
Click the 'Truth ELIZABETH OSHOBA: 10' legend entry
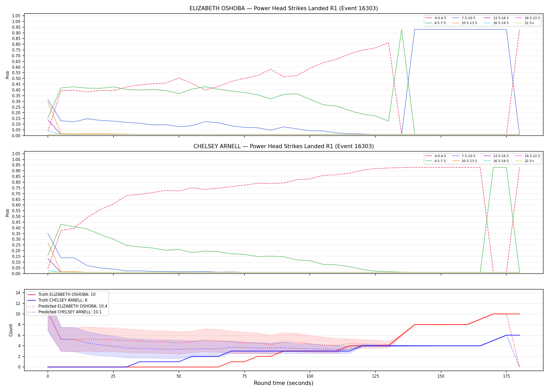(61, 295)
